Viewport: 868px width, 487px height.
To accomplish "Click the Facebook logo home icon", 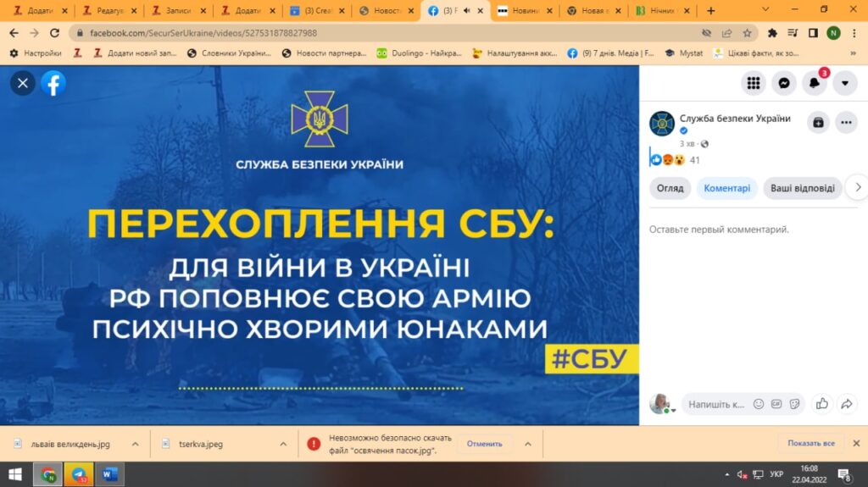I will click(x=53, y=83).
